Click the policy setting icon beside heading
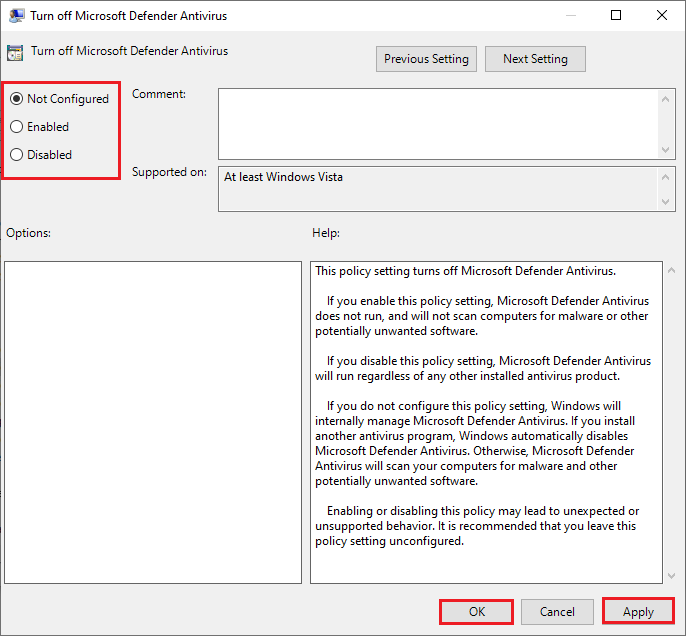The height and width of the screenshot is (636, 686). 15,53
